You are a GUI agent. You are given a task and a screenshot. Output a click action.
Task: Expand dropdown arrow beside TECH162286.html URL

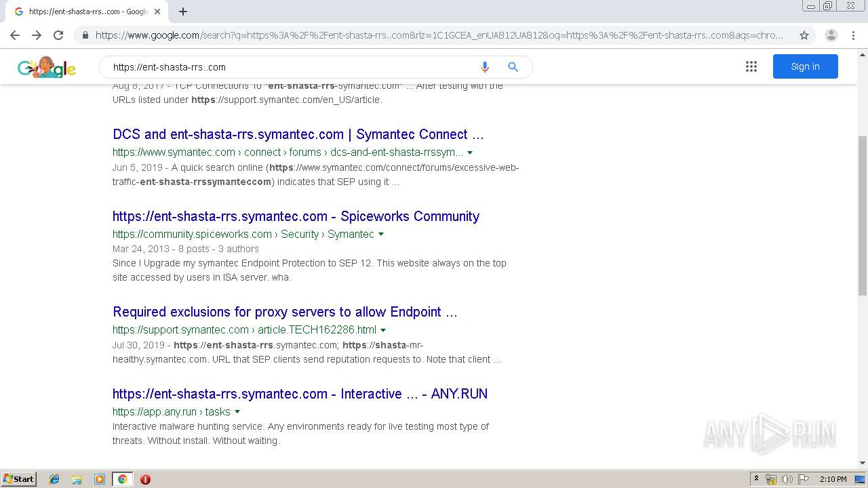pos(383,330)
